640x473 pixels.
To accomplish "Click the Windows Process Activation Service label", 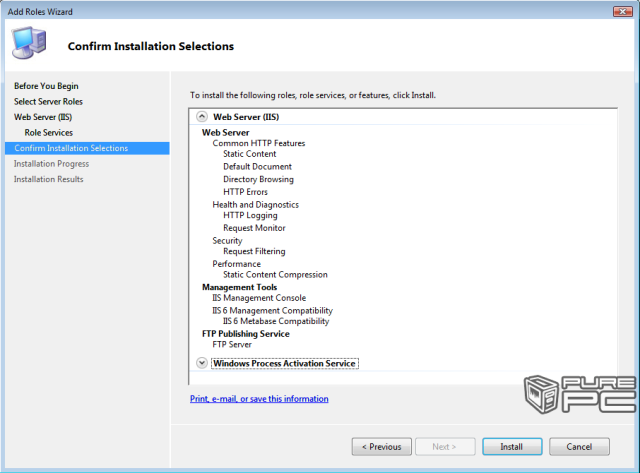I will click(x=284, y=363).
